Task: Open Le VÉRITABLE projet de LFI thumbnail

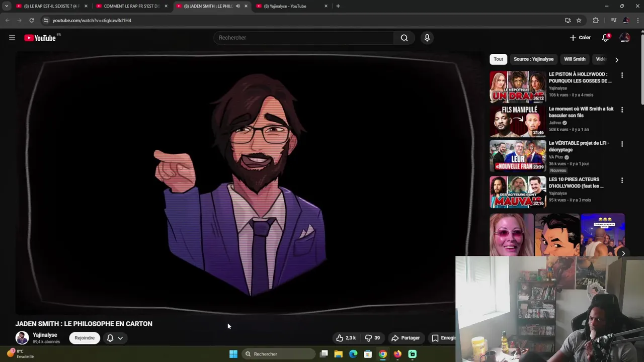Action: [518, 155]
